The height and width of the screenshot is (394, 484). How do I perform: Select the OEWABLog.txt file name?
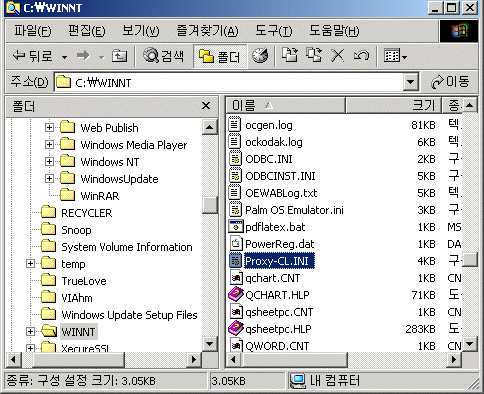tap(281, 193)
